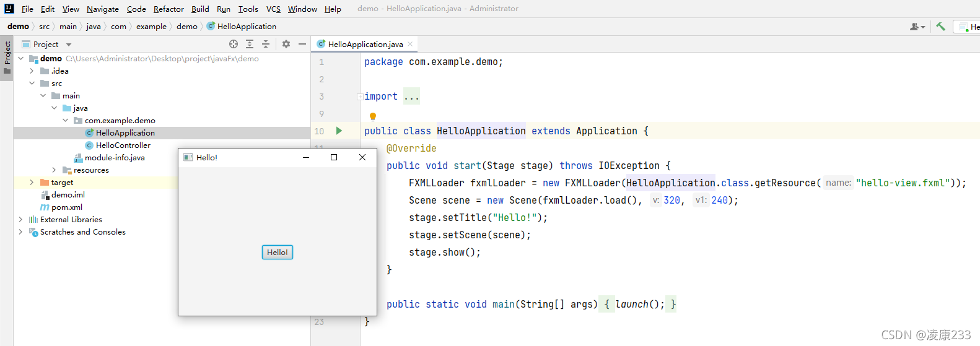Click the Build project hammer icon
Image resolution: width=980 pixels, height=346 pixels.
[940, 26]
